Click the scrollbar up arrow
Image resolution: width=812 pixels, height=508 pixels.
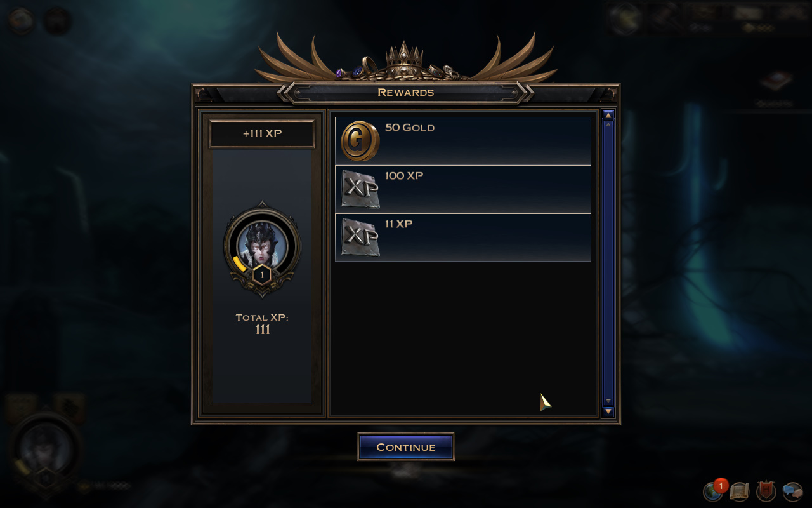pos(608,116)
